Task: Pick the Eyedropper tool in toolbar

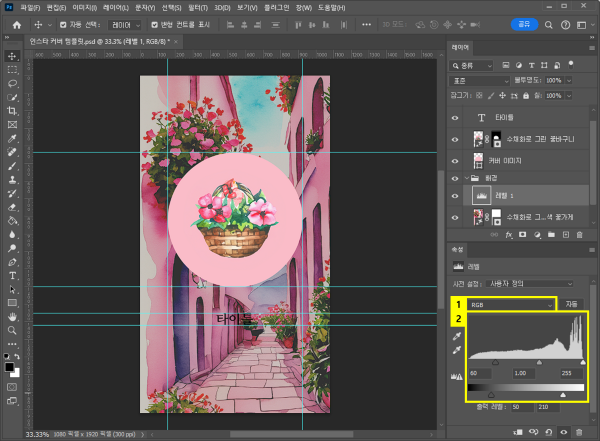Action: pos(12,139)
